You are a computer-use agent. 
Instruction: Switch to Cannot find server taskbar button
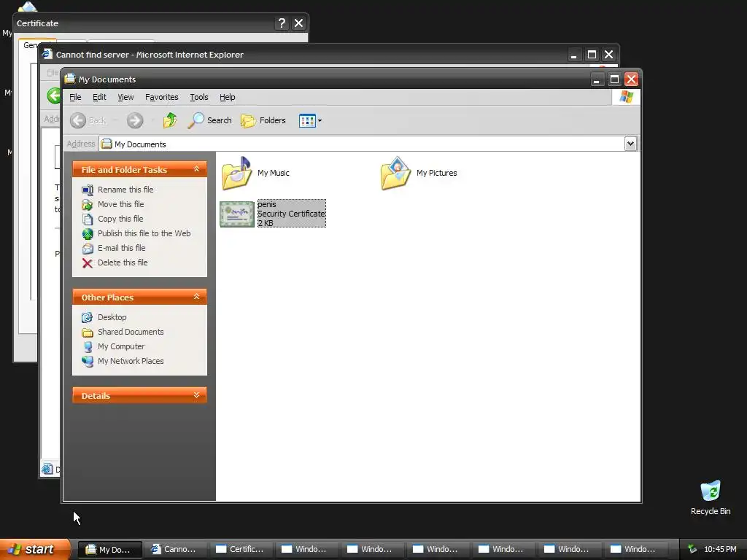click(176, 550)
